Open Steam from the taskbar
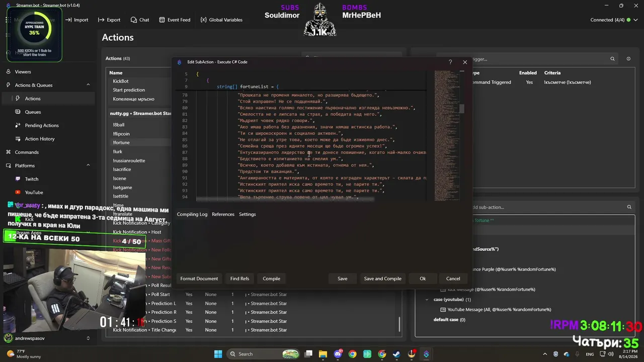This screenshot has height=362, width=644. [x=396, y=354]
